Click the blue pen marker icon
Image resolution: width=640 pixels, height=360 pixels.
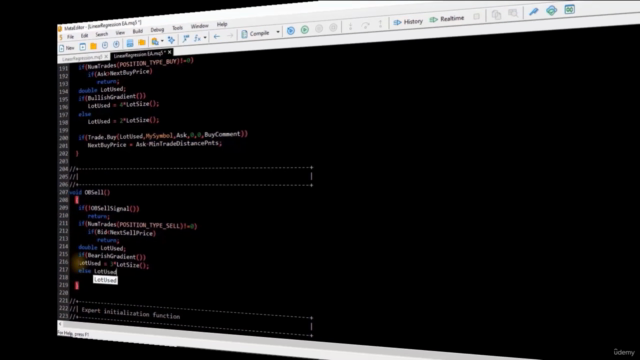pyautogui.click(x=533, y=12)
